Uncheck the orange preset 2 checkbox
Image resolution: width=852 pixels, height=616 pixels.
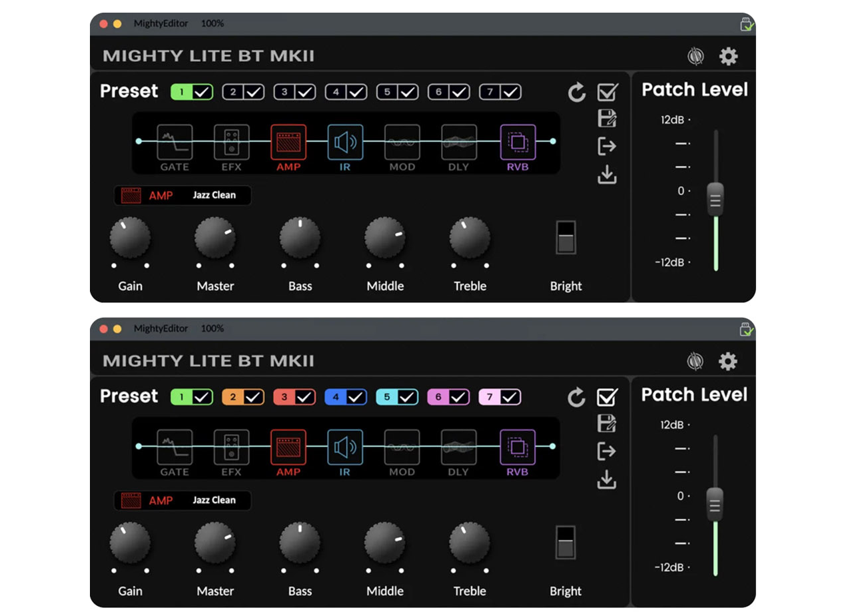pyautogui.click(x=253, y=398)
